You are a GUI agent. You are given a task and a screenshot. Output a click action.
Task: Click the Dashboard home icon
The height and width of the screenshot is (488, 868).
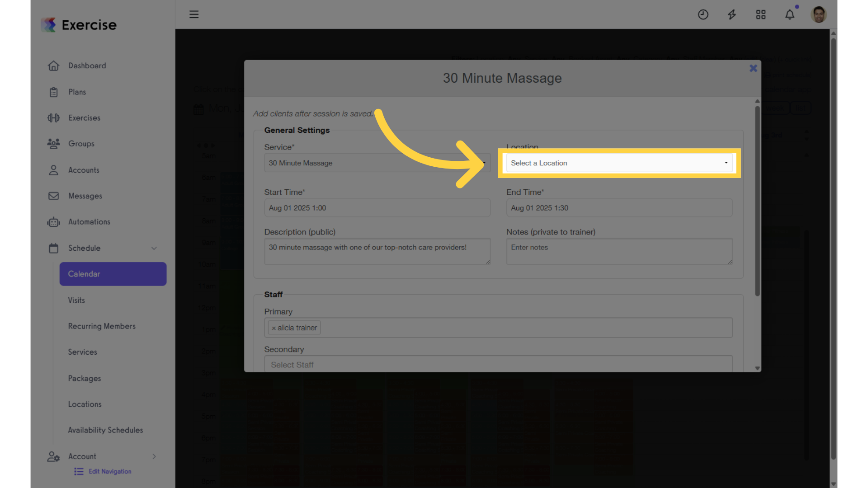[x=53, y=66]
